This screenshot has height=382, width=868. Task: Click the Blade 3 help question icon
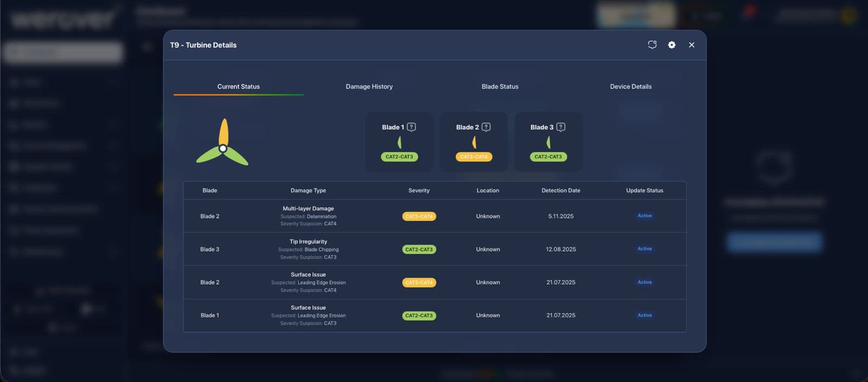(561, 127)
